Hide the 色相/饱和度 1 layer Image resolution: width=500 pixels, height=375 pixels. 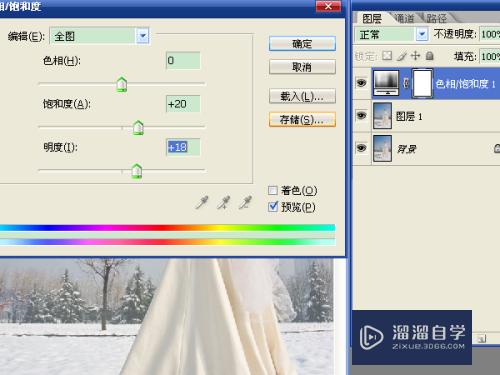point(361,83)
